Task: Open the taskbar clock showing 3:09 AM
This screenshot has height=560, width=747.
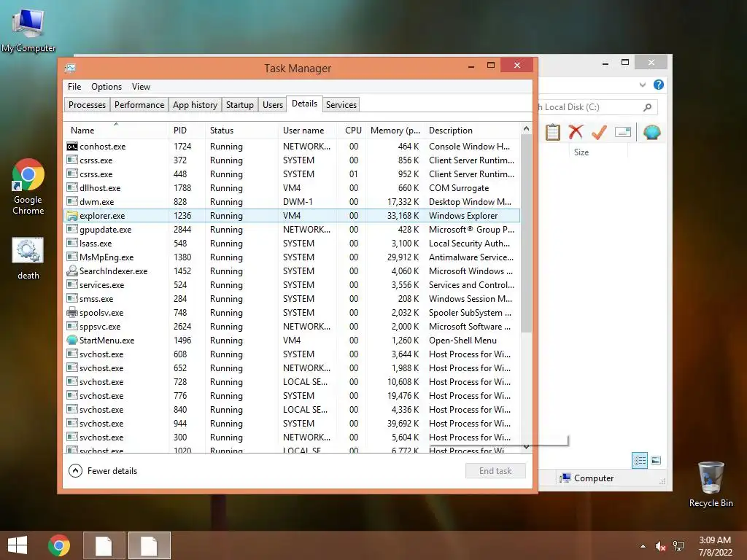Action: tap(715, 546)
